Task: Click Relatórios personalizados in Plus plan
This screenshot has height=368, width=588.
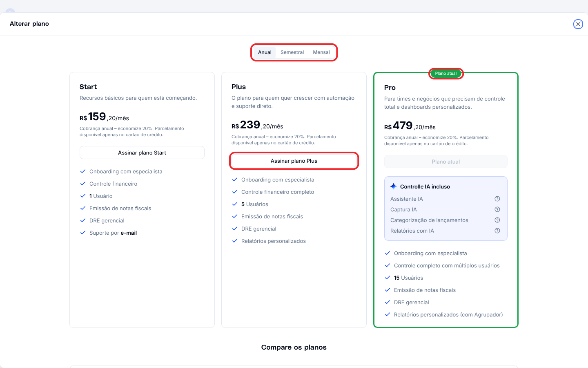Action: click(274, 241)
